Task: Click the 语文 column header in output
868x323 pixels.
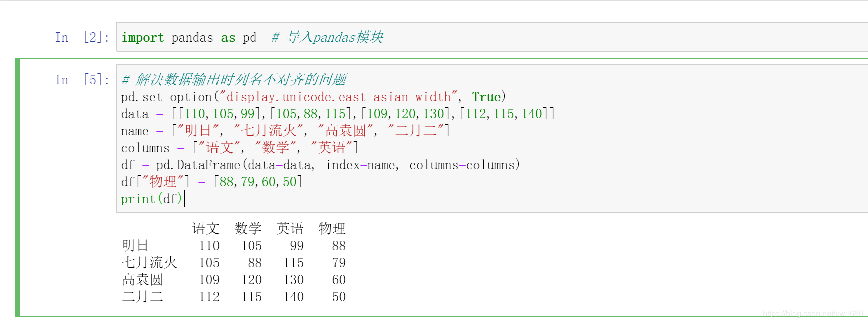Action: 206,228
